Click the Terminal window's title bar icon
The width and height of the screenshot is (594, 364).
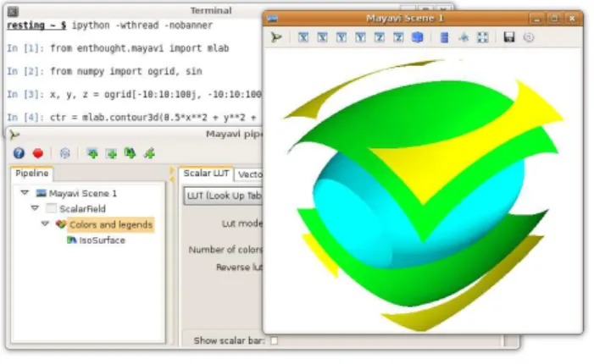coord(13,12)
